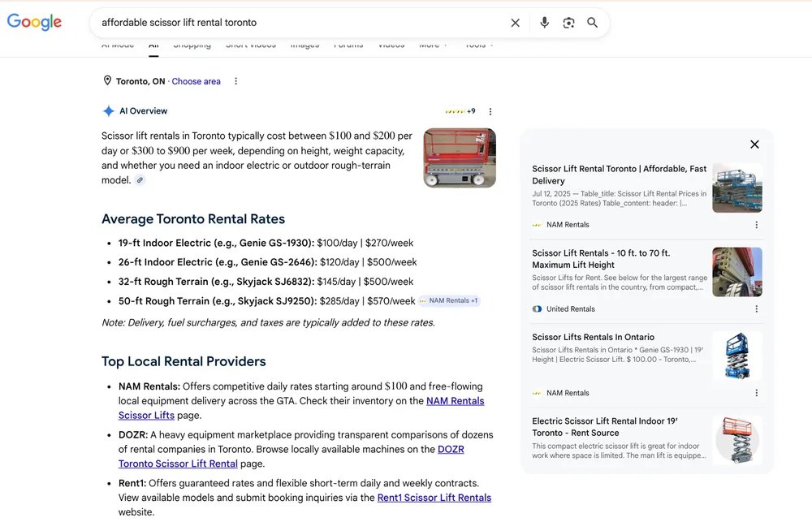Open the Google logo homepage link
Image resolution: width=812 pixels, height=522 pixels.
pyautogui.click(x=34, y=22)
